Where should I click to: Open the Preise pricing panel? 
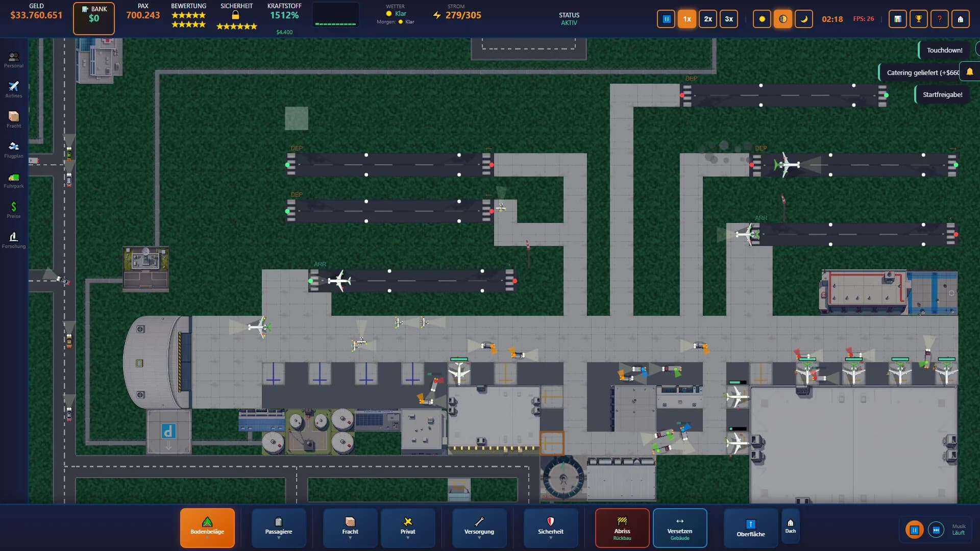(14, 210)
